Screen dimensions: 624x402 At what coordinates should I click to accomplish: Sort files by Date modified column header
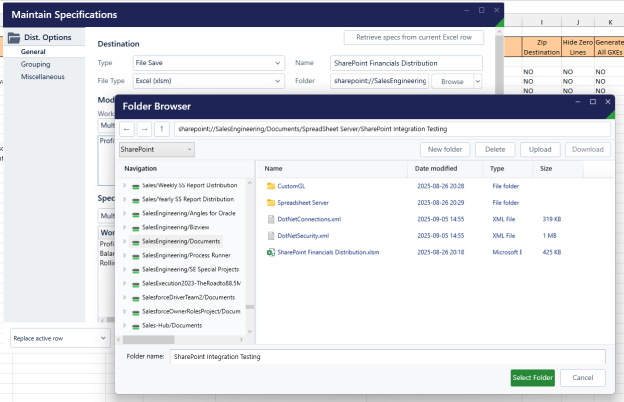pyautogui.click(x=436, y=169)
